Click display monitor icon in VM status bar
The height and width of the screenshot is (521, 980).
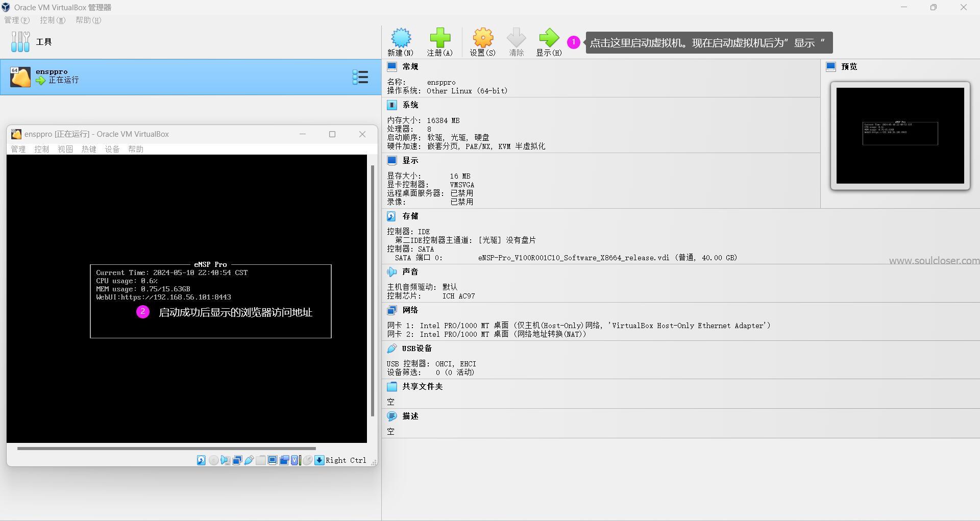pos(273,460)
